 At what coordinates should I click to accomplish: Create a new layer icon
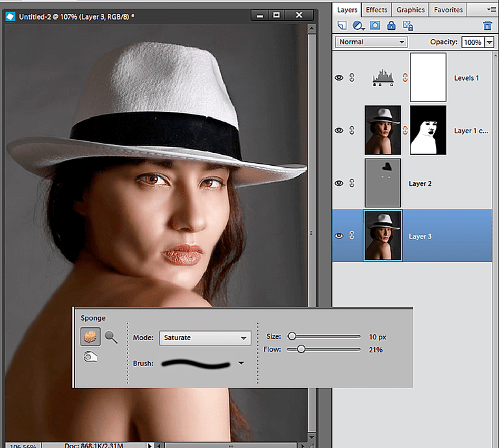point(342,25)
